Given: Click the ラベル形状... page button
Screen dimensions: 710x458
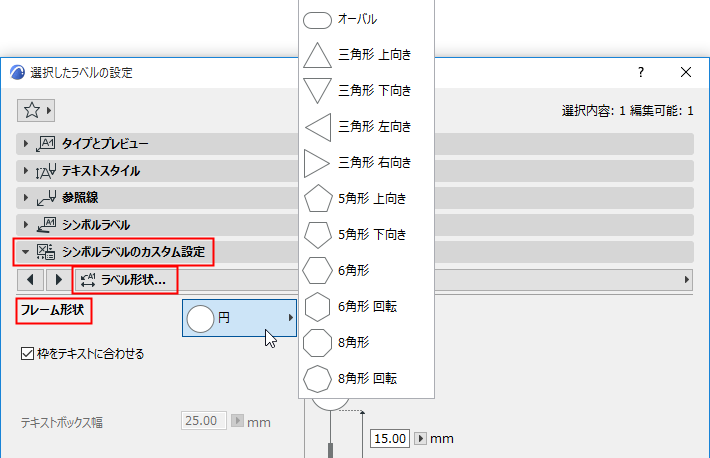Looking at the screenshot, I should 125,279.
